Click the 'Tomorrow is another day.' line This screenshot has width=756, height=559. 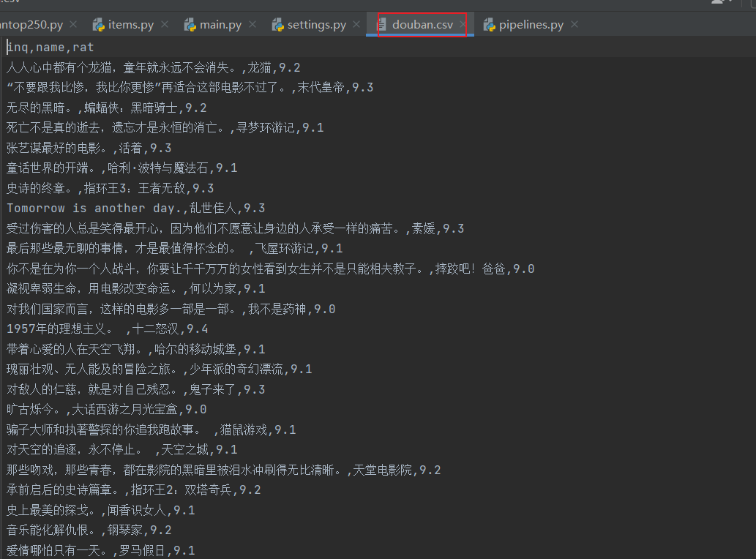[x=136, y=209]
